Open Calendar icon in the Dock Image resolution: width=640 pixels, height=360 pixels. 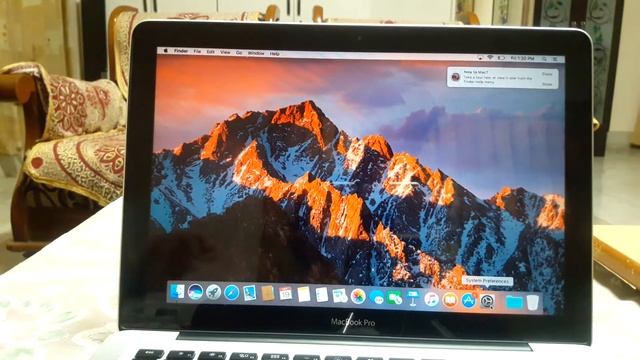(x=285, y=294)
